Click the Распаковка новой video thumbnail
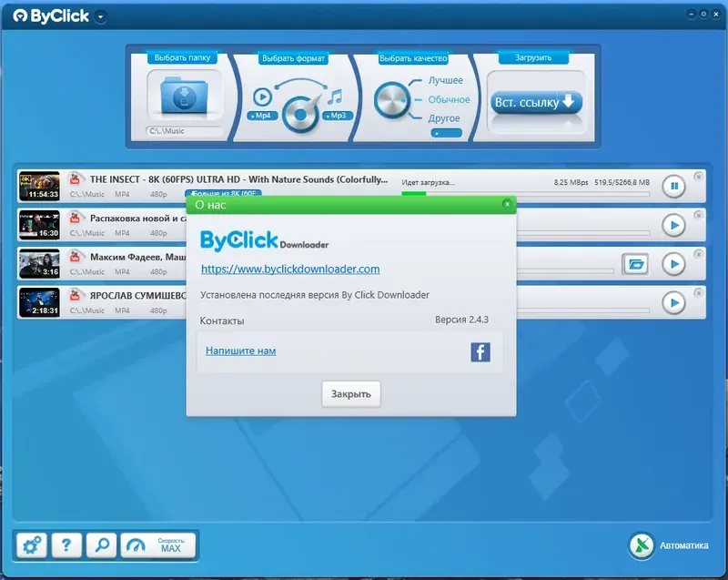The width and height of the screenshot is (728, 580). [39, 225]
